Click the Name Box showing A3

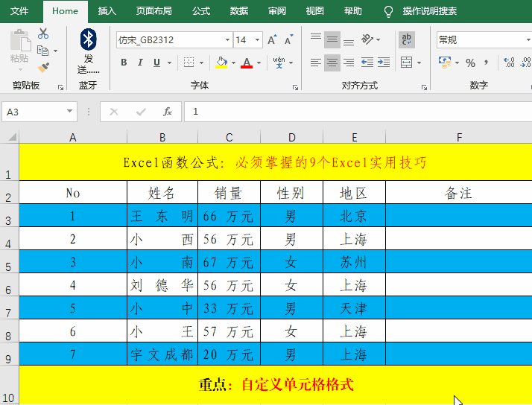click(34, 112)
